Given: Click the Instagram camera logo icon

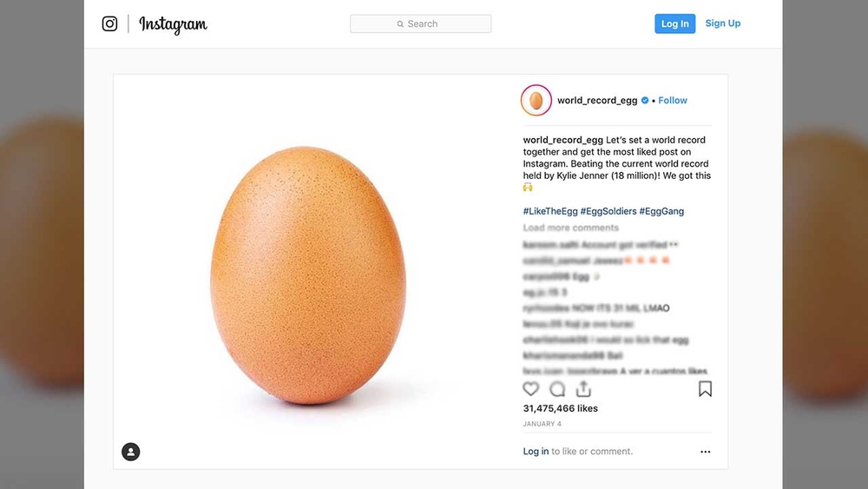Looking at the screenshot, I should 109,24.
